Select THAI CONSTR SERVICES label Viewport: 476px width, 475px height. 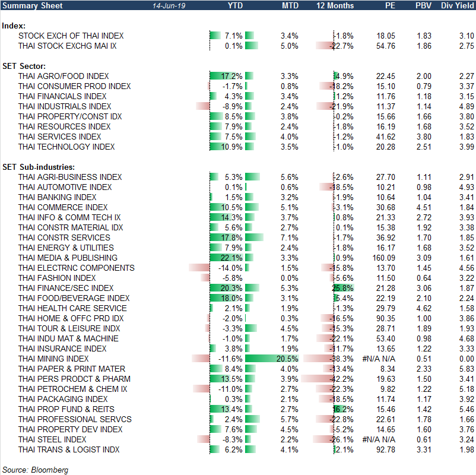64,237
